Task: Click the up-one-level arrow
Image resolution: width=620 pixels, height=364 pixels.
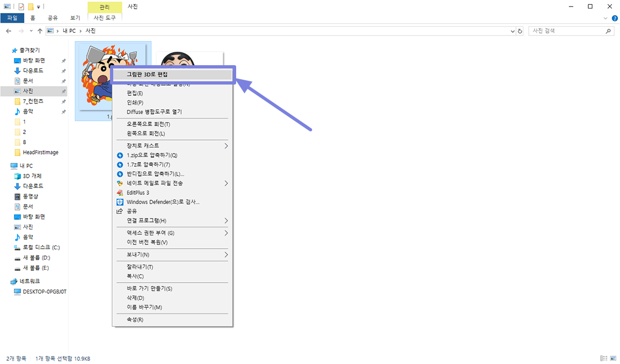Action: click(40, 31)
